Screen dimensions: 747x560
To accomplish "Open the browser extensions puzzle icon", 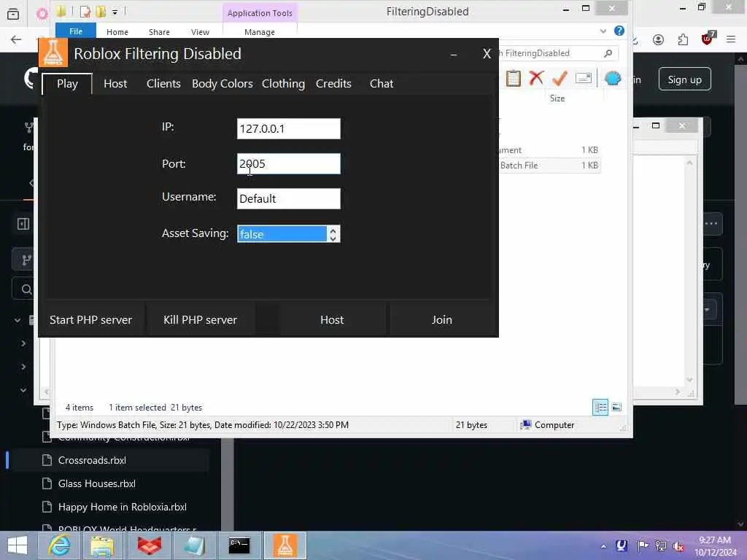I will click(683, 40).
